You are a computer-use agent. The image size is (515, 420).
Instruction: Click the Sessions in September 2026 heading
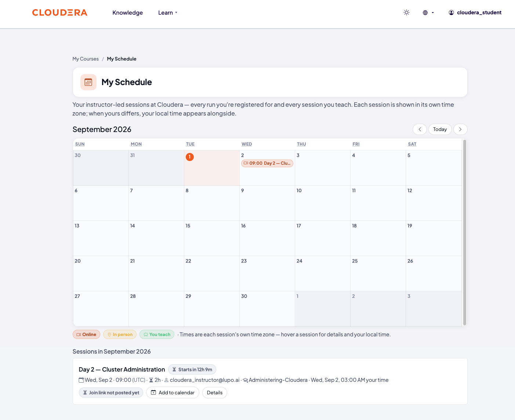point(112,351)
